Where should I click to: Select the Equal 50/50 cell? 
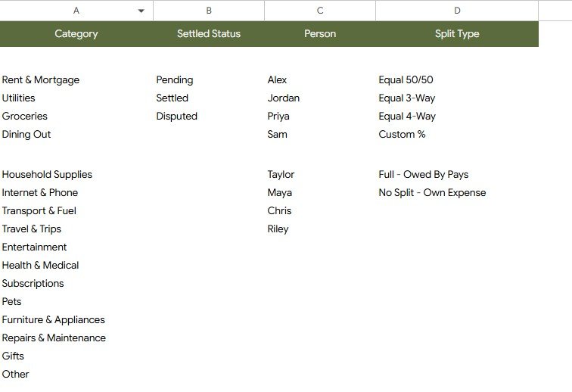457,80
